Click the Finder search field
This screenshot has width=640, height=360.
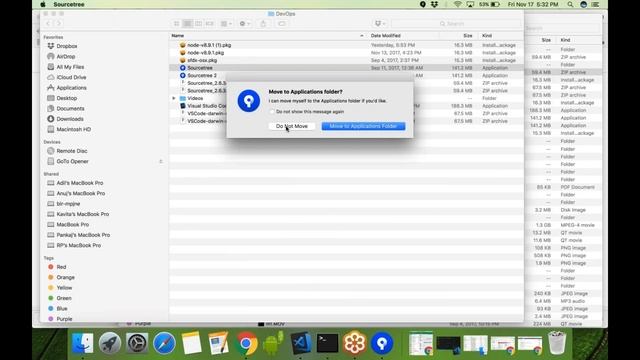(456, 24)
